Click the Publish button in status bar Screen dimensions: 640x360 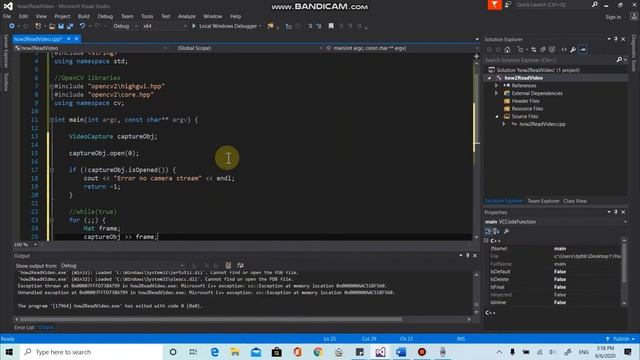pyautogui.click(x=621, y=339)
